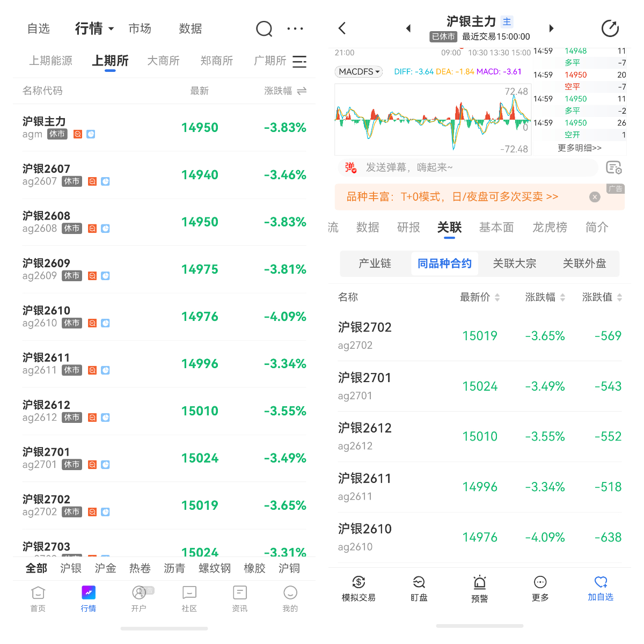Show 全部 varieties filter

point(36,568)
